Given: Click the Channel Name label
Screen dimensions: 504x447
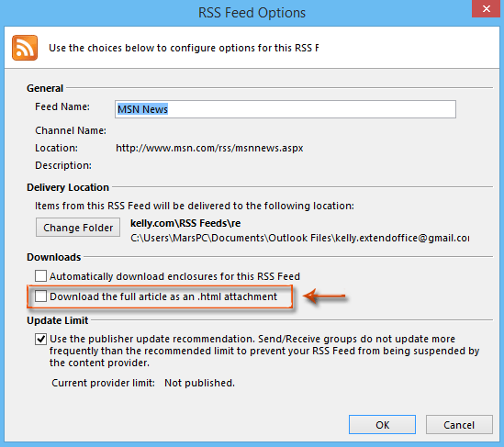Looking at the screenshot, I should coord(71,130).
